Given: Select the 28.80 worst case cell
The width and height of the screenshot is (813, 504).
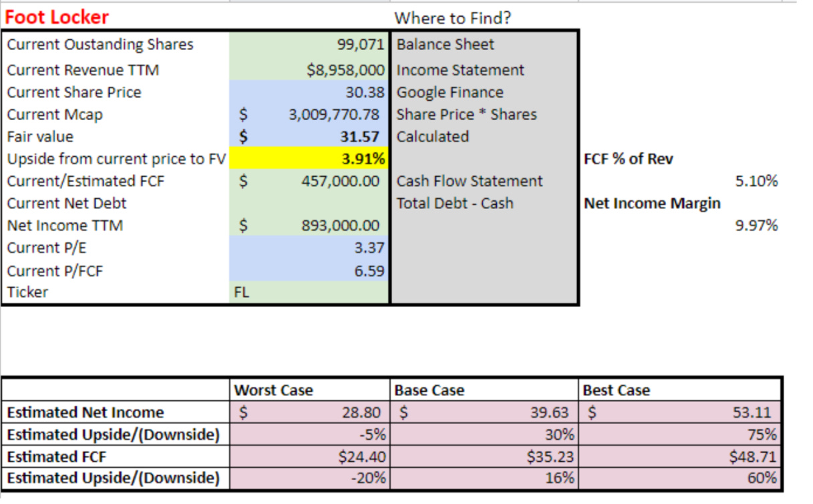Looking at the screenshot, I should tap(310, 413).
